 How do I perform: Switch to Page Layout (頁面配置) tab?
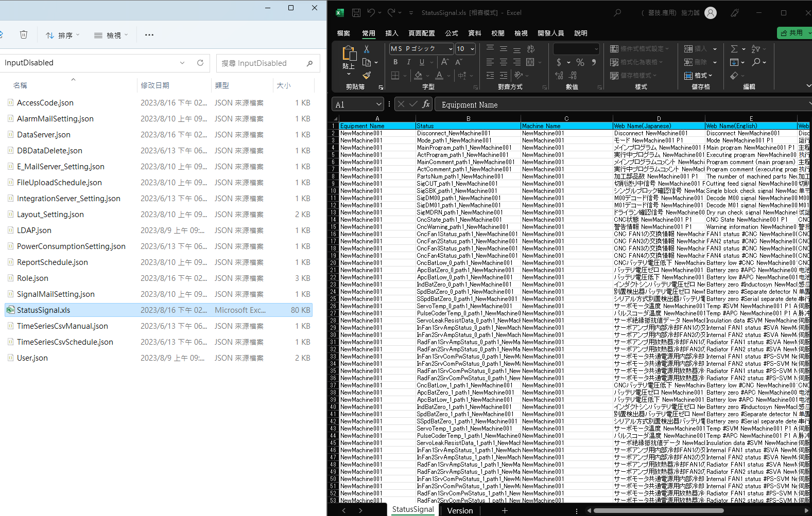[422, 33]
